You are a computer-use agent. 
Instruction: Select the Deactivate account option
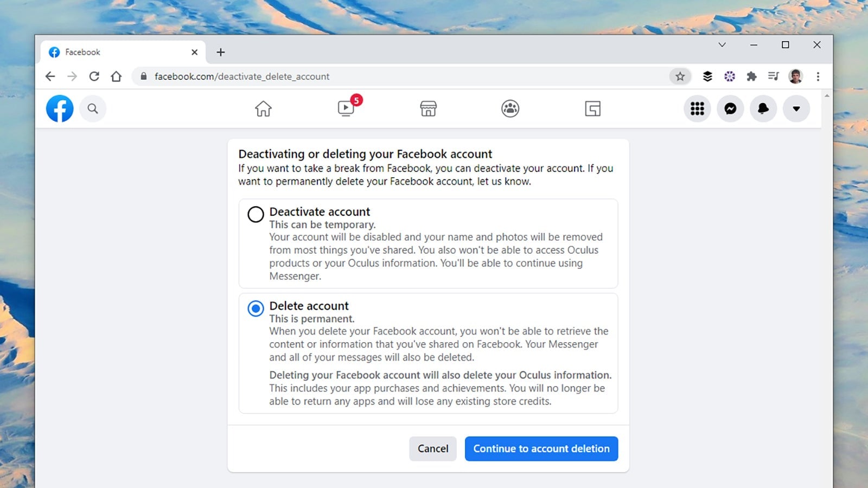[255, 214]
